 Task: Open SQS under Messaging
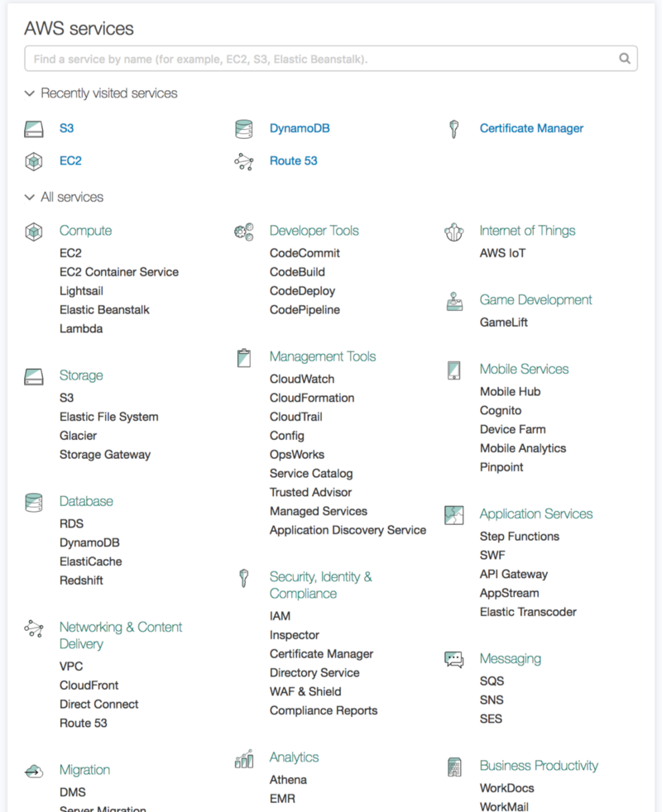(x=492, y=681)
